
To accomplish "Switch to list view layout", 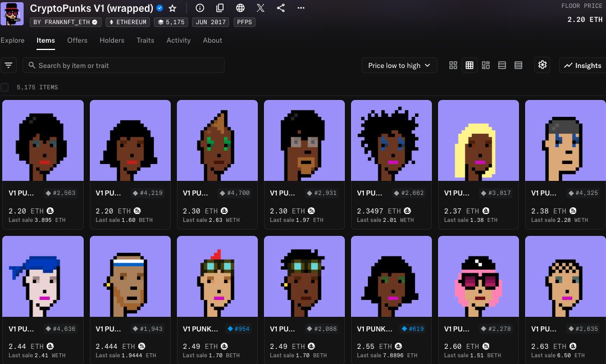I will [502, 65].
